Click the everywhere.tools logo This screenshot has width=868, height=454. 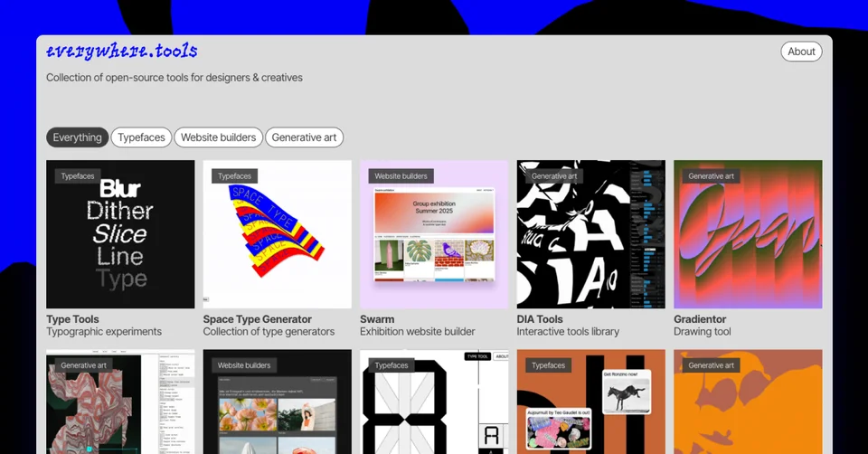[x=122, y=52]
